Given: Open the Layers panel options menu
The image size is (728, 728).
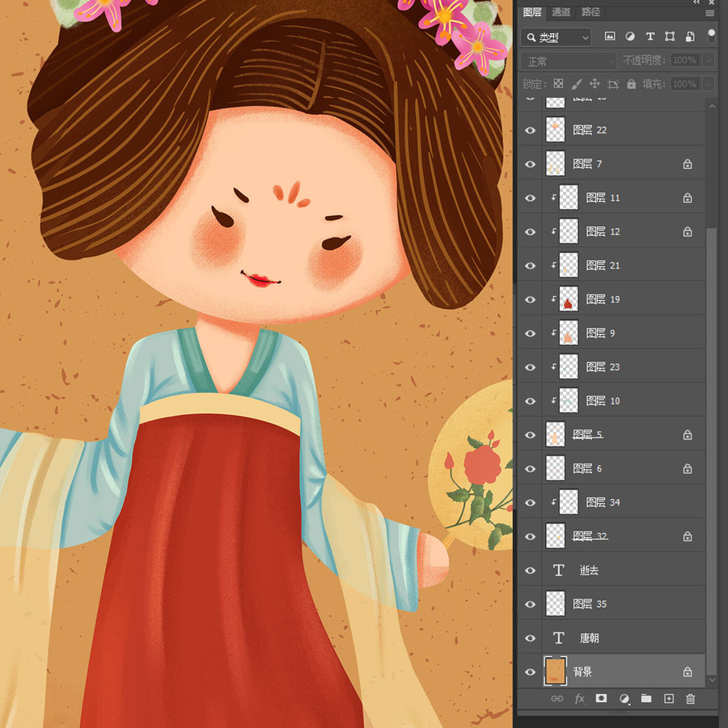Looking at the screenshot, I should tap(710, 13).
